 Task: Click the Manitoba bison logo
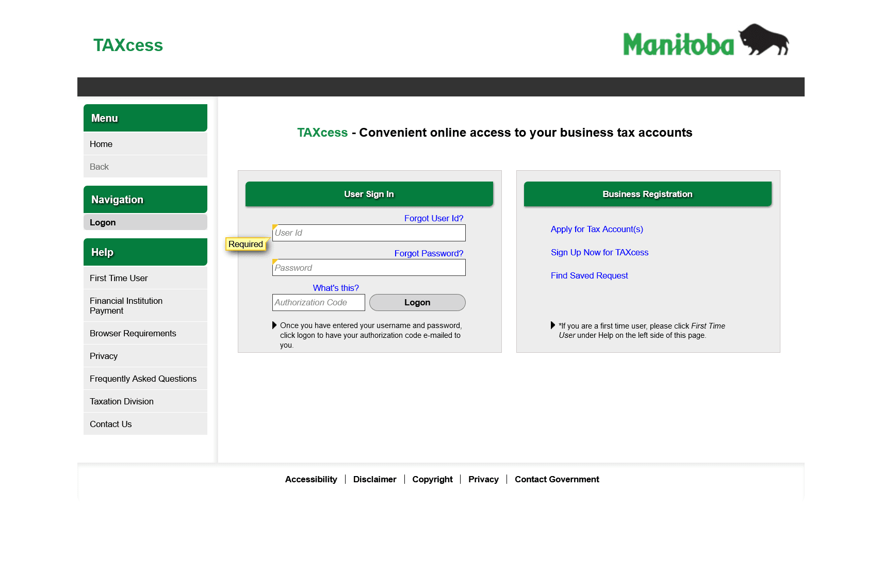tap(706, 40)
